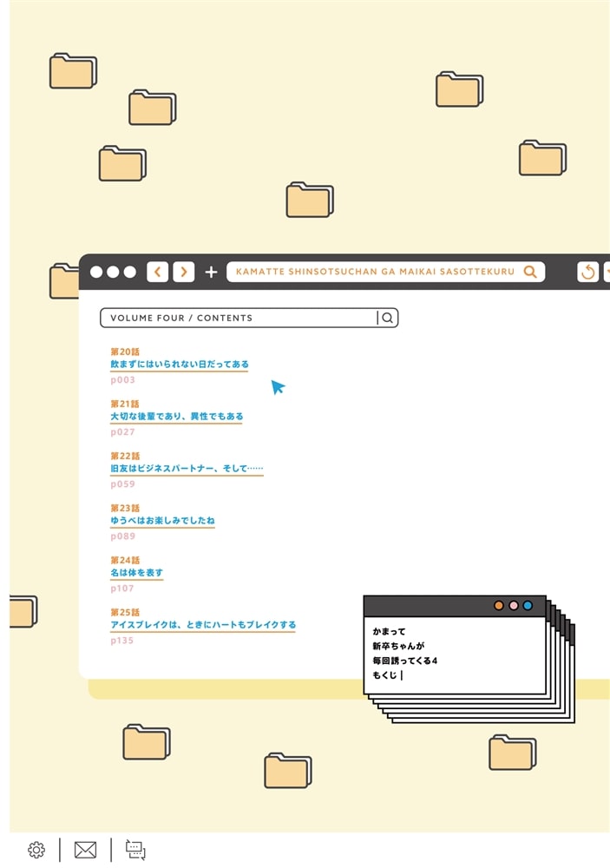Click the browser back arrow button
Image resolution: width=610 pixels, height=868 pixels.
(x=157, y=272)
